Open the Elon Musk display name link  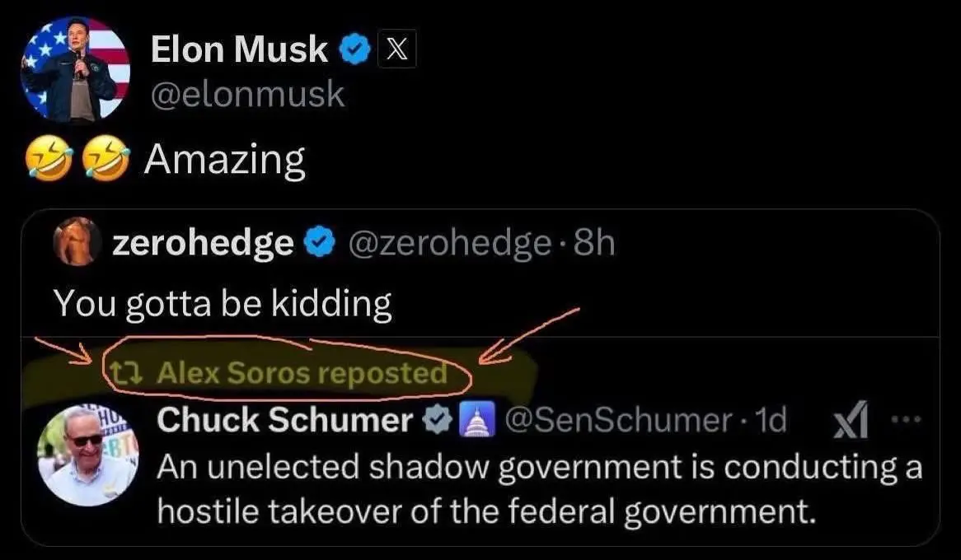[x=239, y=51]
